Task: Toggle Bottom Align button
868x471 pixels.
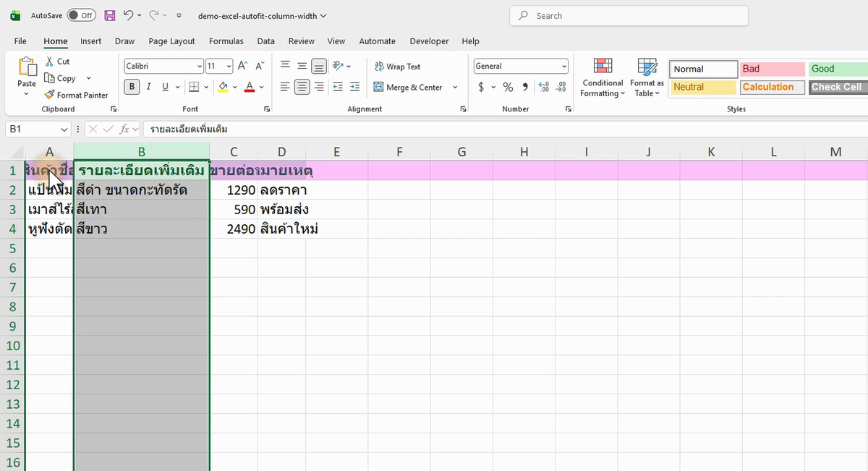Action: pos(319,66)
